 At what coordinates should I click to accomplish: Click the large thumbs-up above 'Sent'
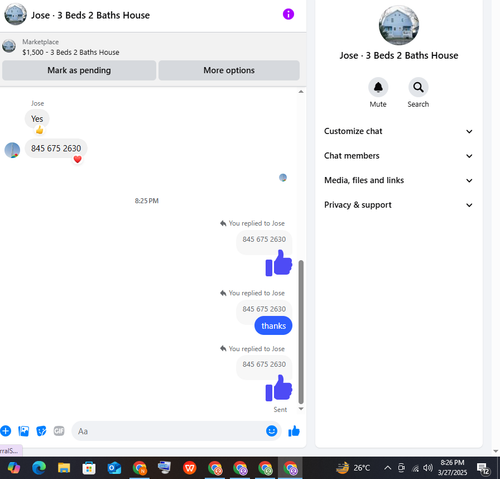click(279, 388)
